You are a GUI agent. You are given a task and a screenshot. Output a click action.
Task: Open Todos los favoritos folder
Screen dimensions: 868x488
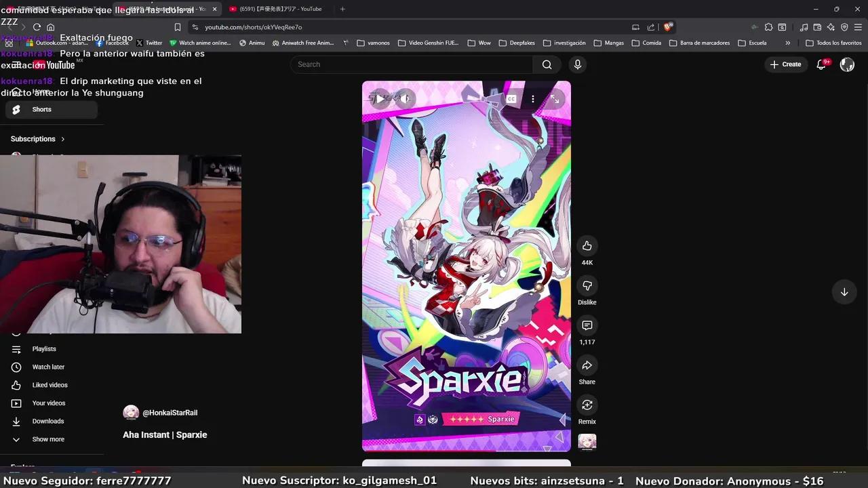click(x=833, y=43)
